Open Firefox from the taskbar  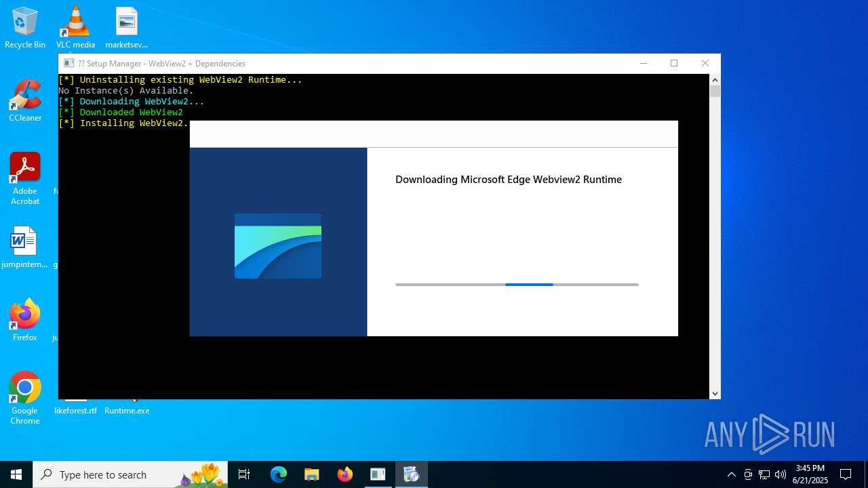click(x=344, y=474)
